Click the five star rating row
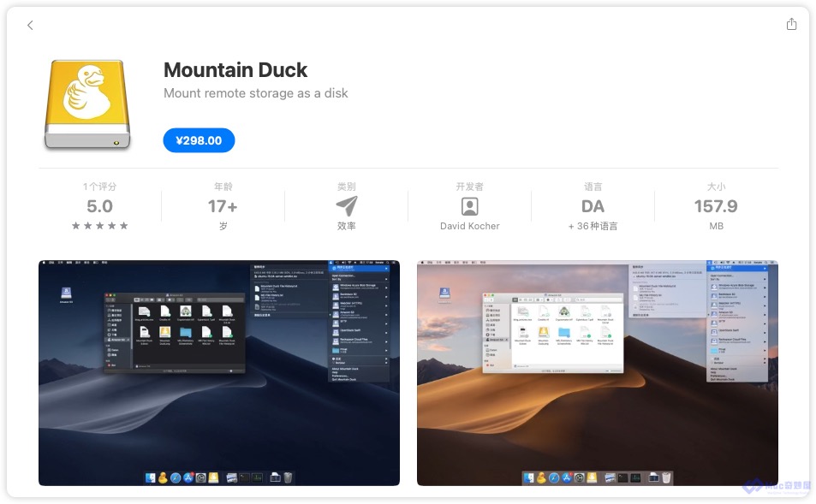This screenshot has height=504, width=816. click(x=99, y=225)
